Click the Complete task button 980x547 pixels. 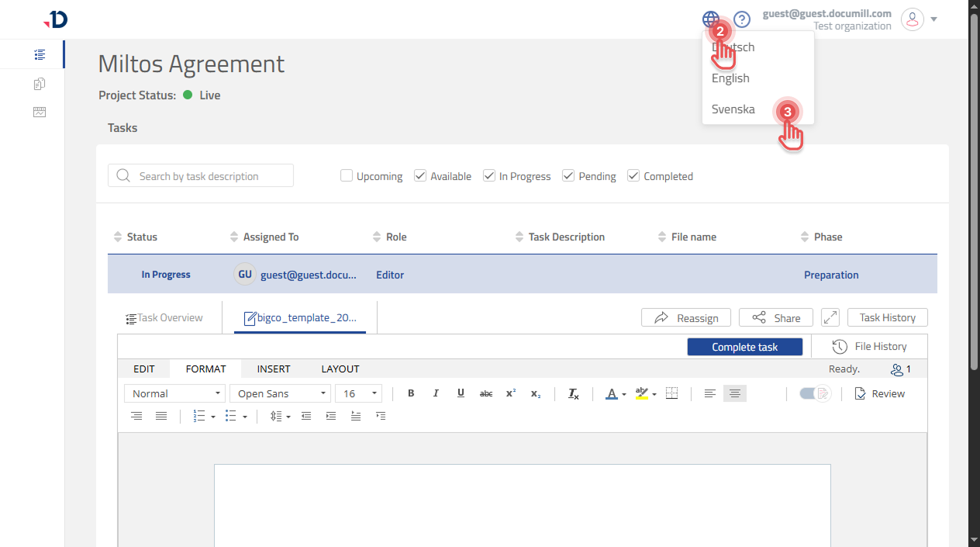coord(744,346)
